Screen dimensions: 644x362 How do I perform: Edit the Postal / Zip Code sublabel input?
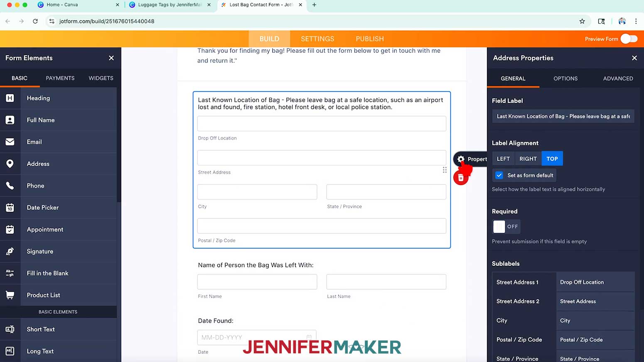click(x=595, y=340)
